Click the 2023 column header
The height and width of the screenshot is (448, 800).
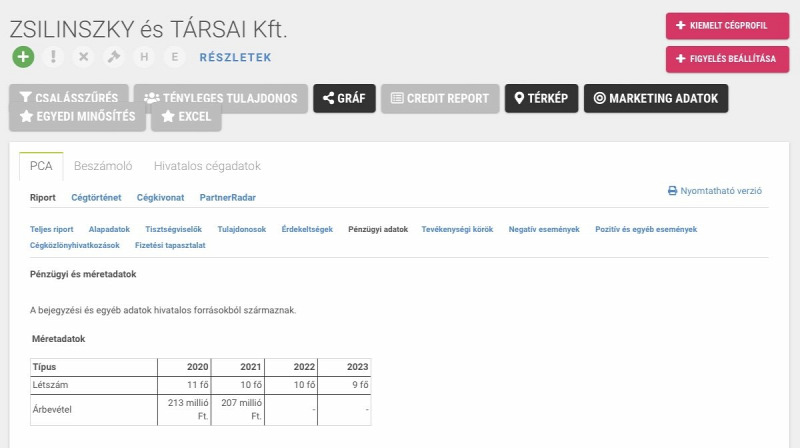pos(344,367)
